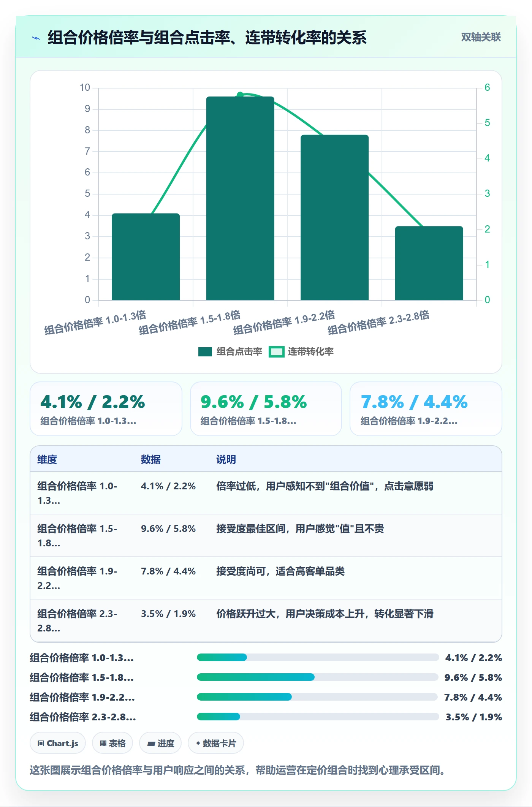Click the left axis tick label 10
532x807 pixels.
pyautogui.click(x=85, y=88)
